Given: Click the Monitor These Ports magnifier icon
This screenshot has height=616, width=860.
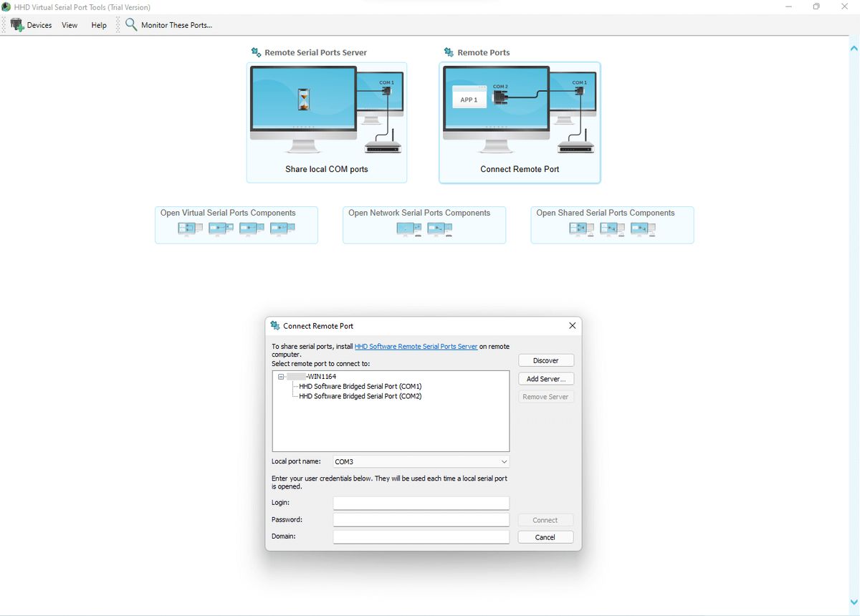Looking at the screenshot, I should (x=130, y=24).
